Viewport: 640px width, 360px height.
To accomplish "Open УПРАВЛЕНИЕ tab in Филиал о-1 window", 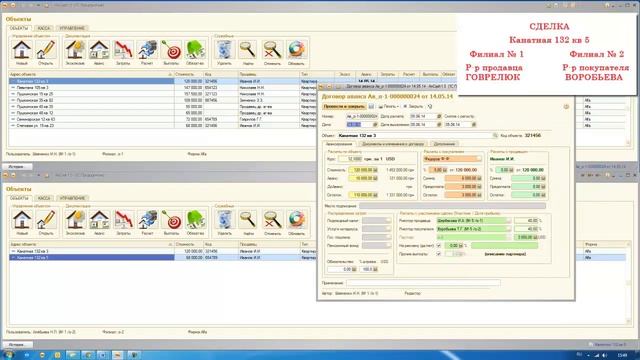I will click(72, 28).
